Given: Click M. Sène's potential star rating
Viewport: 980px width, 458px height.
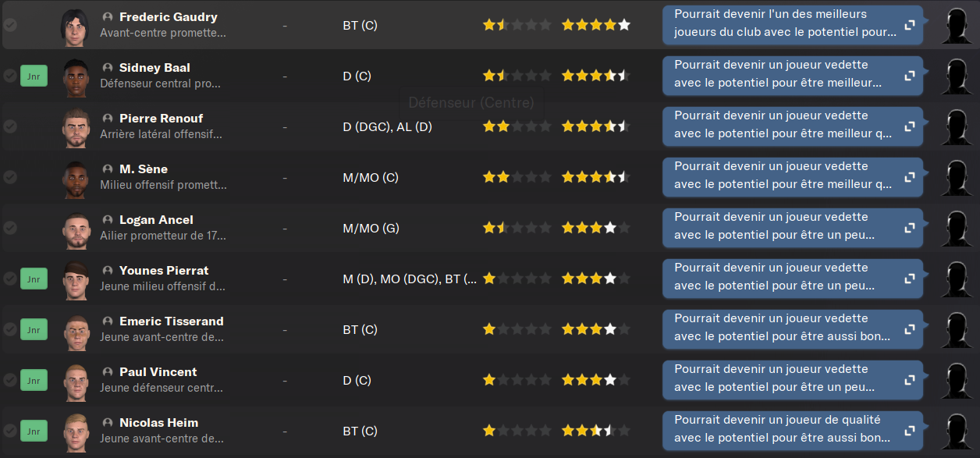Looking at the screenshot, I should [595, 177].
